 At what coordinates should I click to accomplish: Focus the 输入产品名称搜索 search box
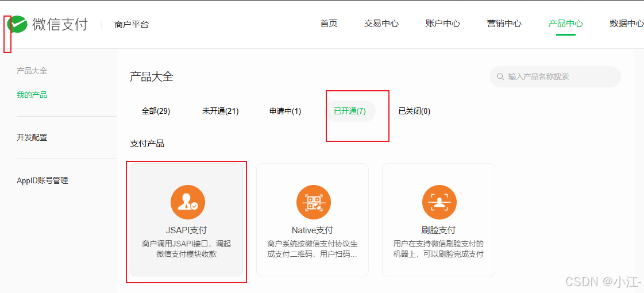[555, 77]
